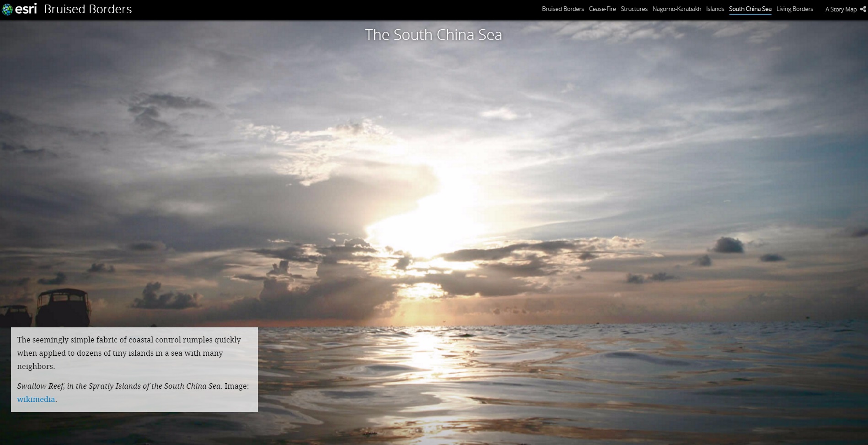Open the share icon in the header
The width and height of the screenshot is (868, 445).
863,9
